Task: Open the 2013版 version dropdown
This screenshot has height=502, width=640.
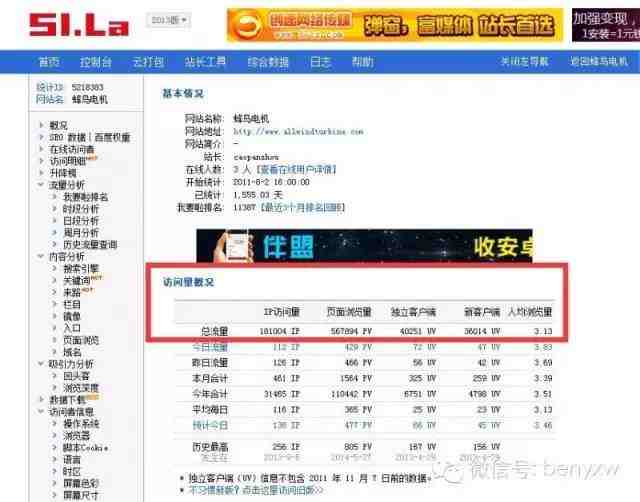Action: (x=168, y=20)
